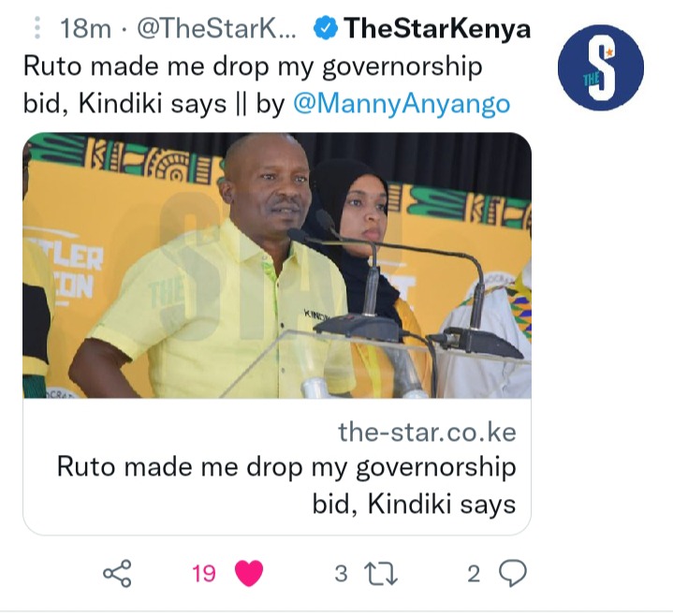The width and height of the screenshot is (673, 616).
Task: Open TheStarKenya profile avatar
Action: (601, 67)
